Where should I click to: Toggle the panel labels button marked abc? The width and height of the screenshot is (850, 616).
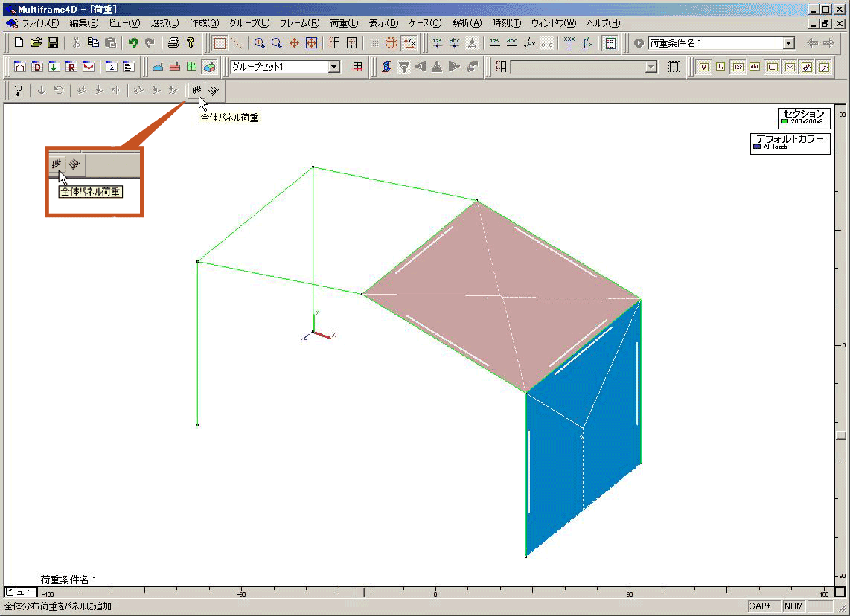tap(755, 67)
